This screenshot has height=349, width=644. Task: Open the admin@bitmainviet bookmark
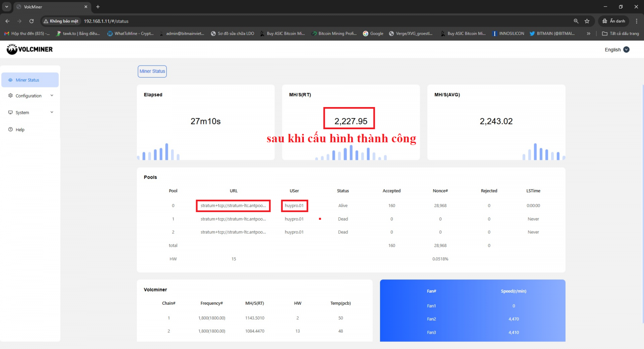[x=182, y=33]
